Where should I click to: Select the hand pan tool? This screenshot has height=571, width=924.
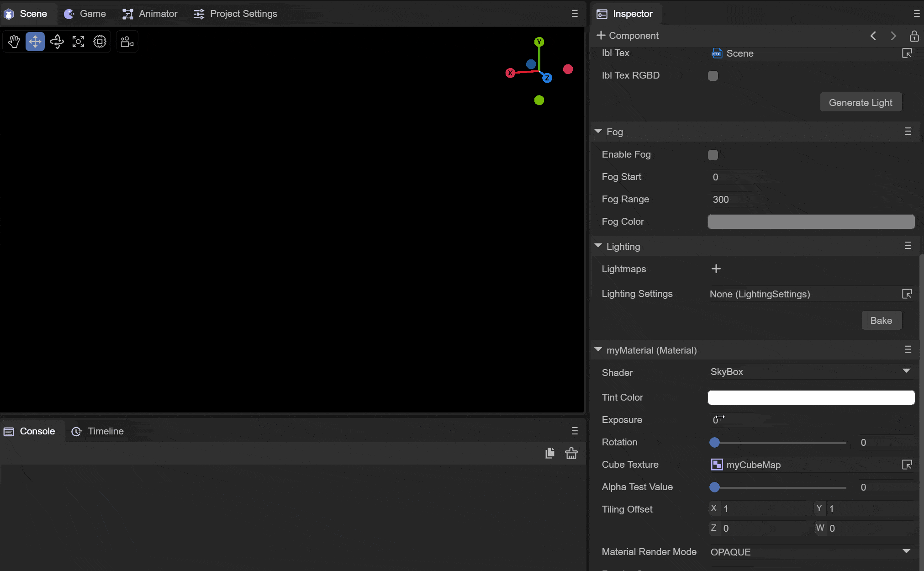coord(14,42)
